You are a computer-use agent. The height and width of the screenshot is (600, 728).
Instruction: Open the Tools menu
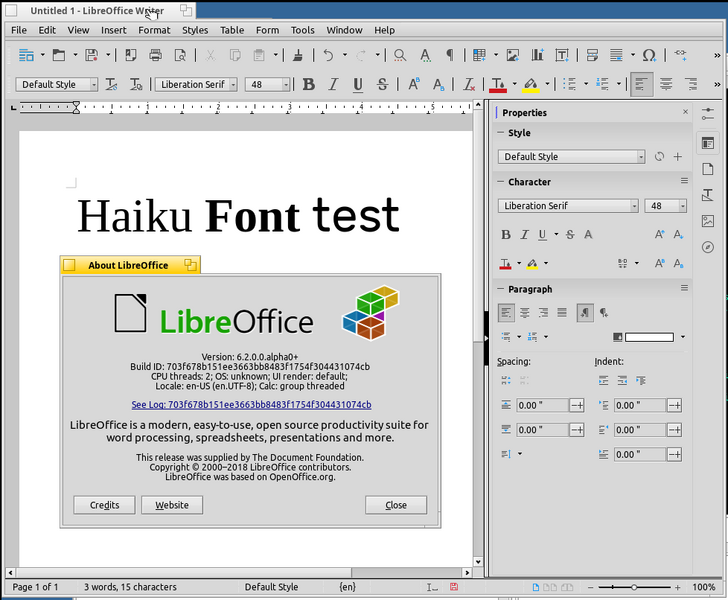point(303,30)
